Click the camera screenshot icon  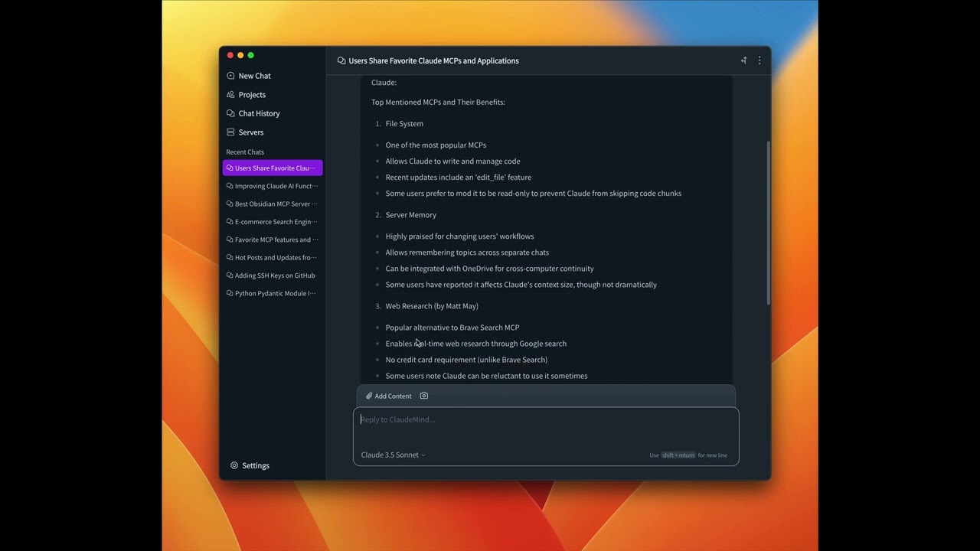click(x=424, y=396)
